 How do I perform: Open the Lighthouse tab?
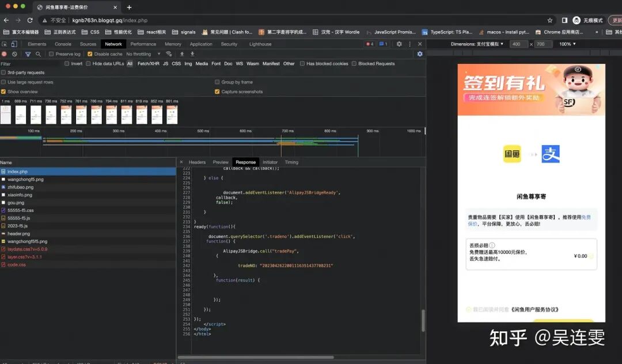pyautogui.click(x=260, y=44)
